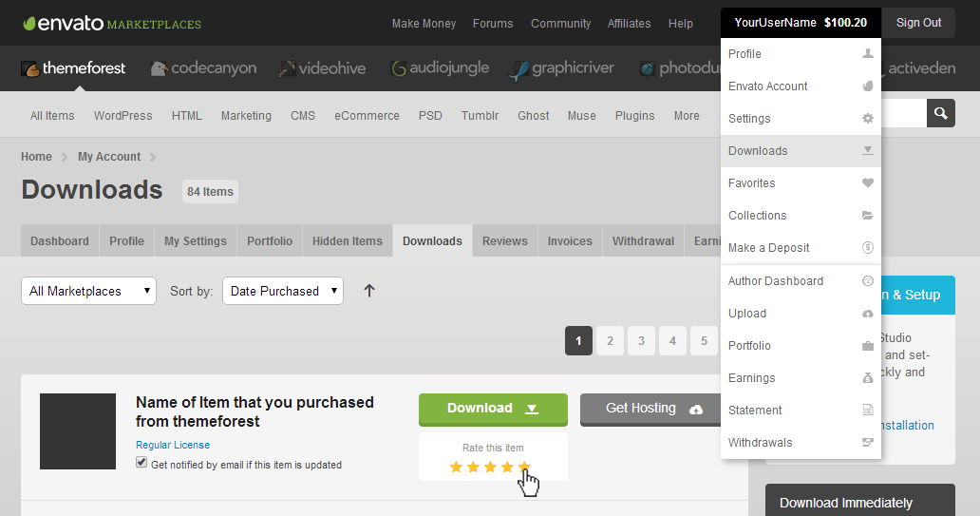Rate the item three stars
The height and width of the screenshot is (516, 980).
pos(491,467)
